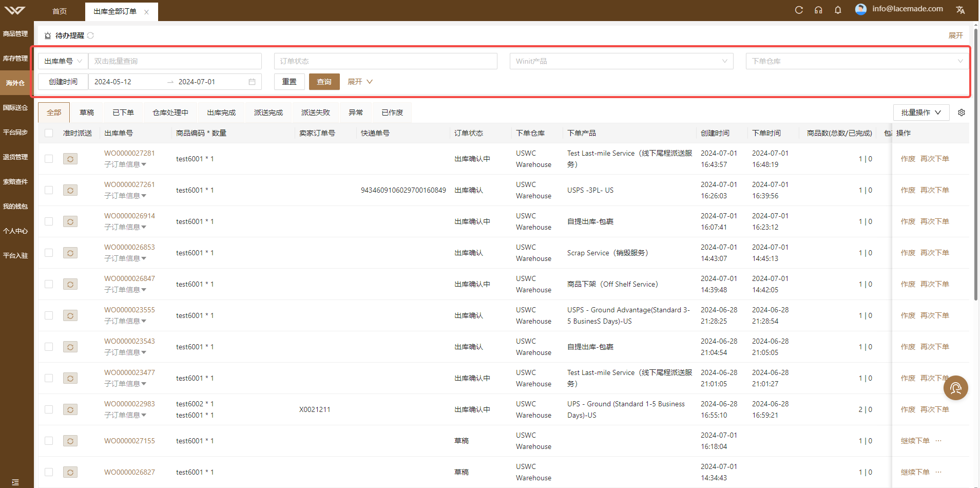Screen dimensions: 980x488
Task: Click the refresh icon in top bar
Action: click(799, 10)
